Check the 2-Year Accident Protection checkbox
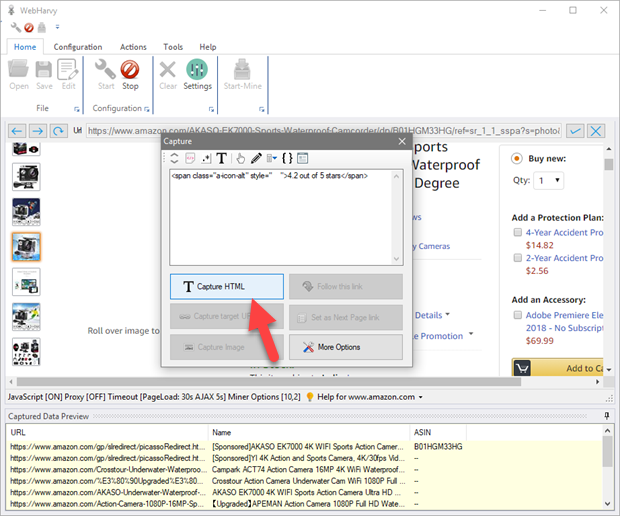Image resolution: width=620 pixels, height=516 pixels. (x=517, y=258)
